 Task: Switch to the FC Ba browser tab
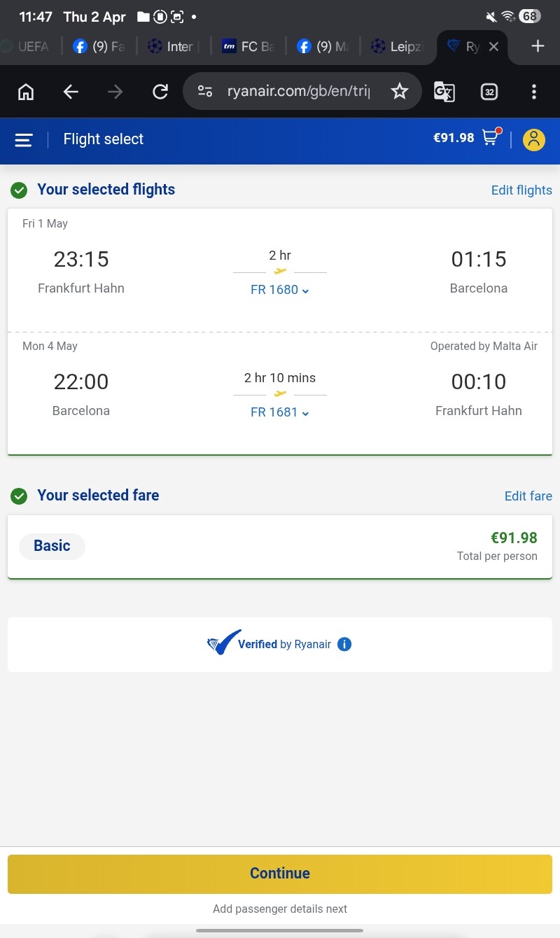[x=248, y=47]
